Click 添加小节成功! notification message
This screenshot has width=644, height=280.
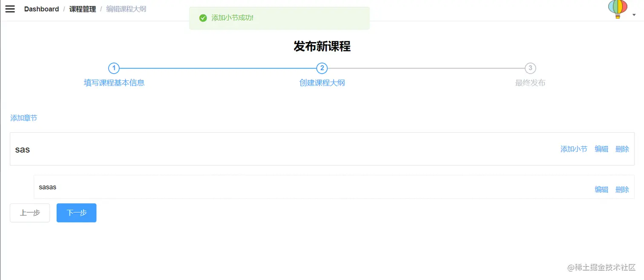(x=233, y=18)
